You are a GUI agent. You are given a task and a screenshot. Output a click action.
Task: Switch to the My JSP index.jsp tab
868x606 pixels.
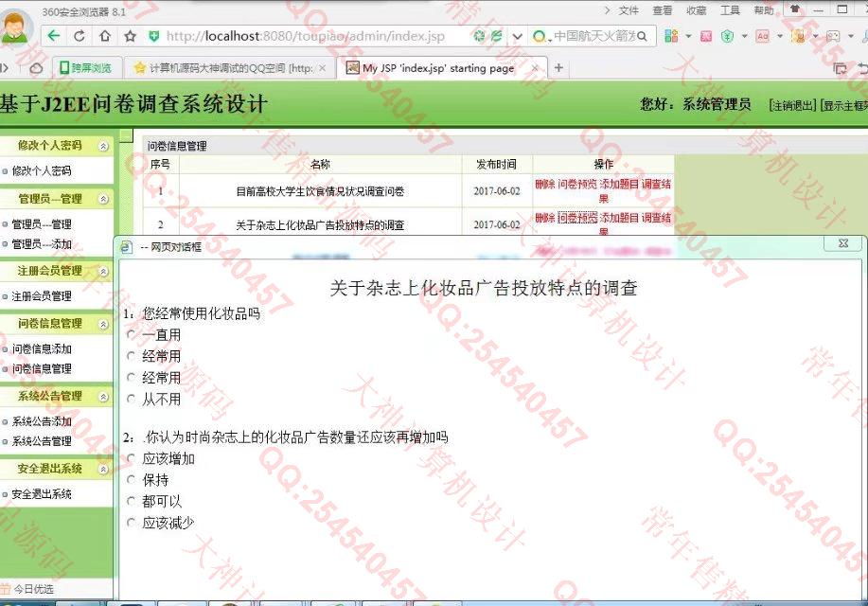point(441,68)
